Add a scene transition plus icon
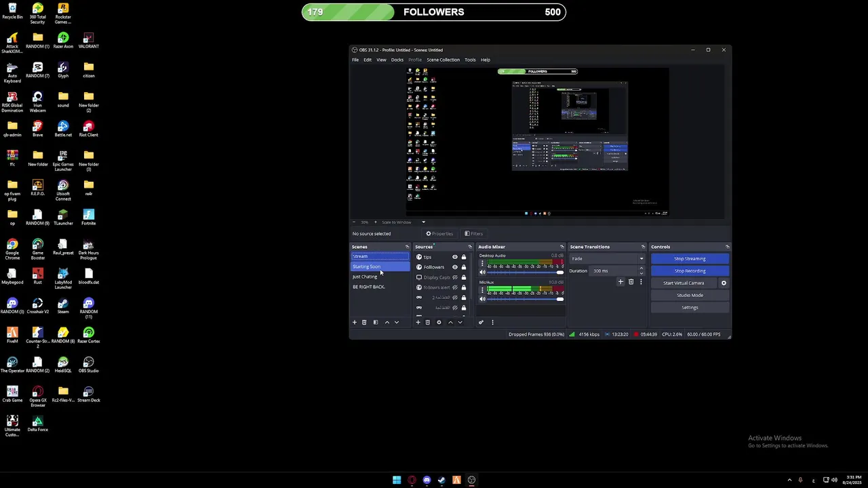Image resolution: width=868 pixels, height=488 pixels. tap(620, 282)
